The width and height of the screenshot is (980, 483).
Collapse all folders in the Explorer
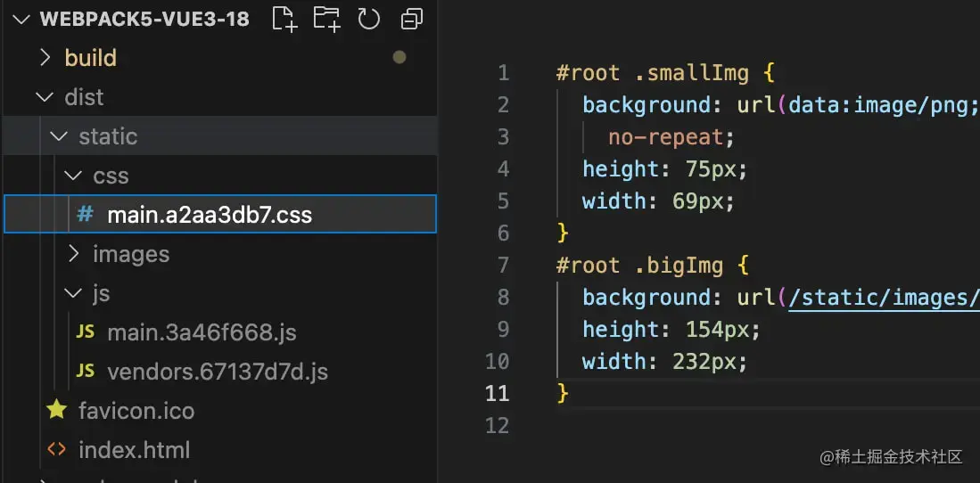pyautogui.click(x=410, y=19)
